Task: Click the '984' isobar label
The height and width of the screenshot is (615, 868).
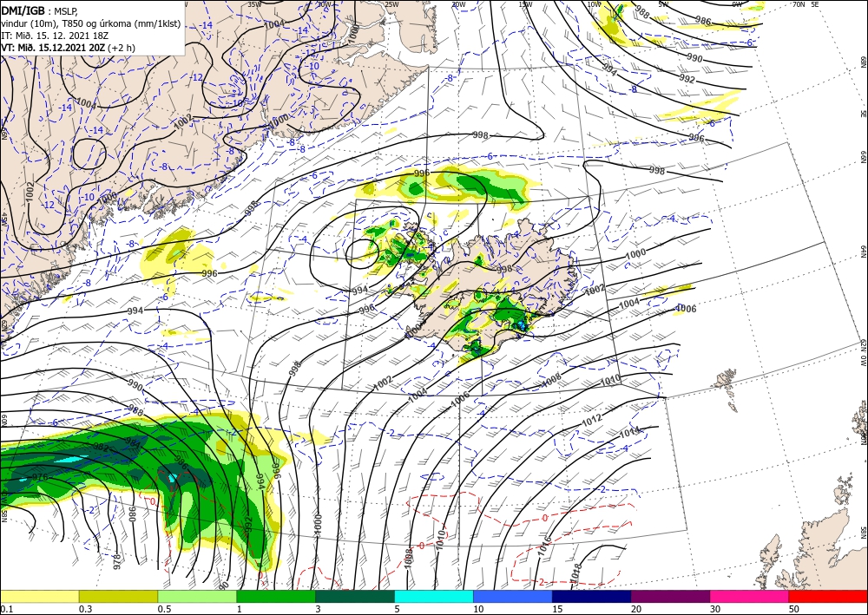Action: (x=133, y=442)
